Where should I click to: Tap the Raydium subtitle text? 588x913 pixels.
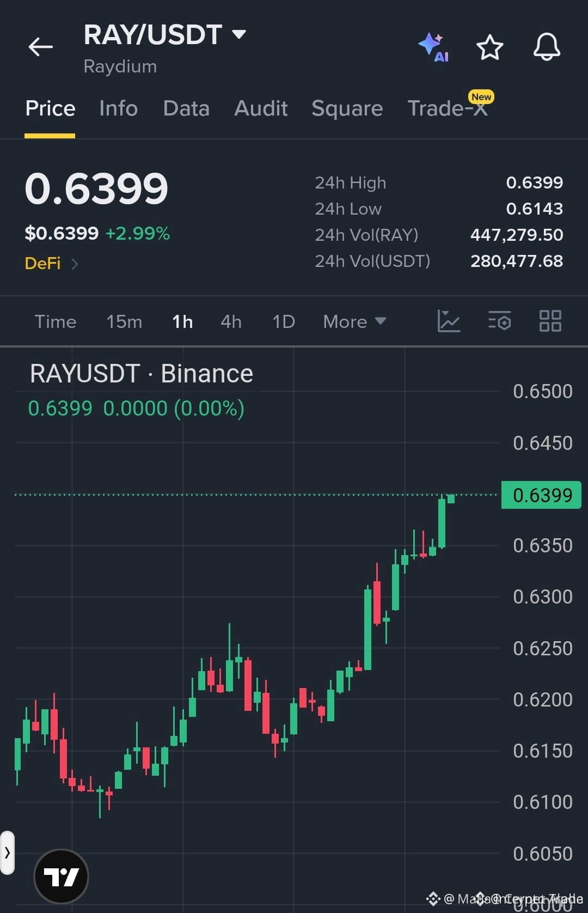point(120,66)
